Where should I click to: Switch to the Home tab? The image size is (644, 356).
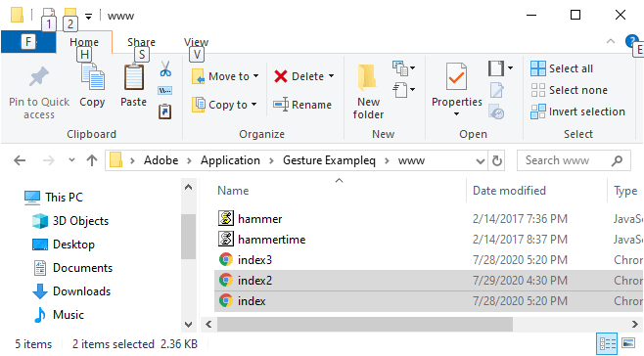84,42
